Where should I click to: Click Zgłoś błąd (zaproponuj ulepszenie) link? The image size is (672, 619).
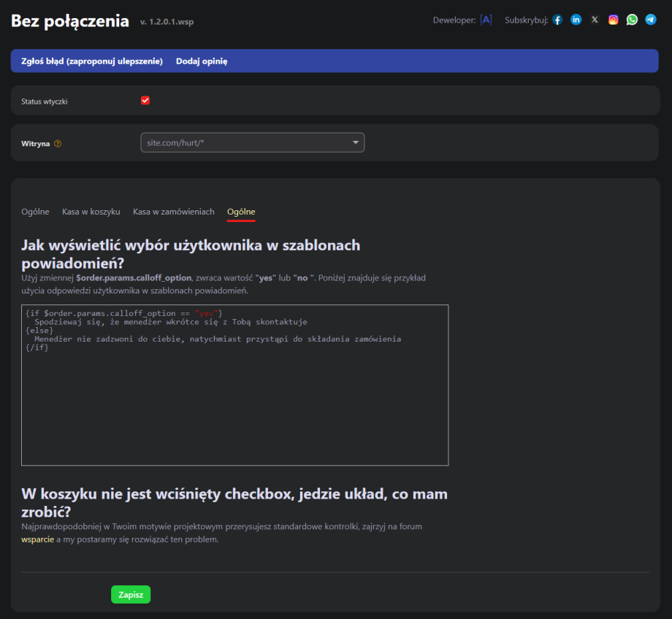[x=92, y=61]
